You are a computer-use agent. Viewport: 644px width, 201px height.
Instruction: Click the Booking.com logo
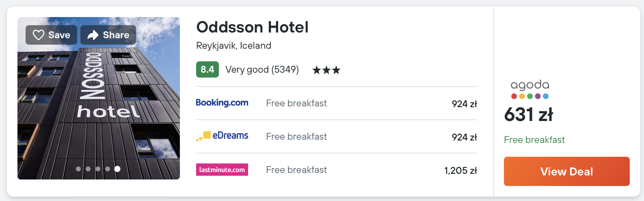pos(222,103)
